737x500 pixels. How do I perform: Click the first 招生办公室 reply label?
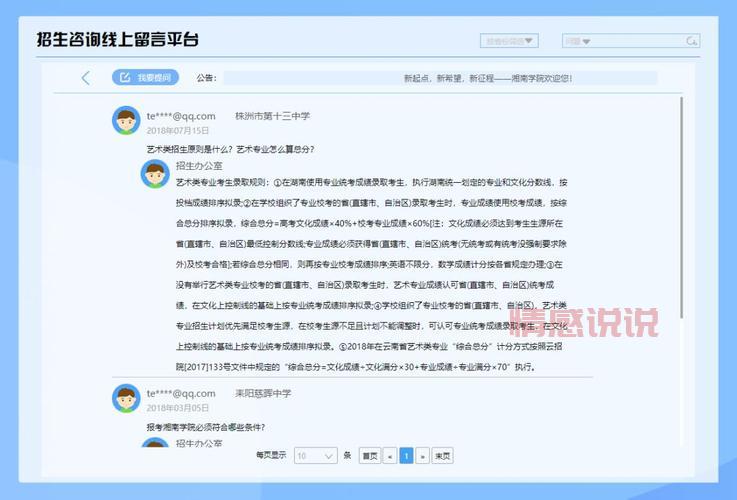199,165
